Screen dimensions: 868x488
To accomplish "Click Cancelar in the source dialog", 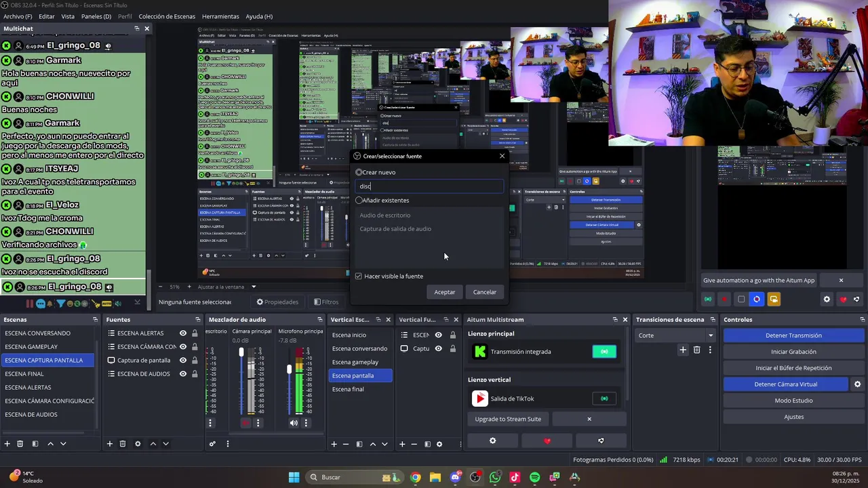I will pyautogui.click(x=485, y=292).
